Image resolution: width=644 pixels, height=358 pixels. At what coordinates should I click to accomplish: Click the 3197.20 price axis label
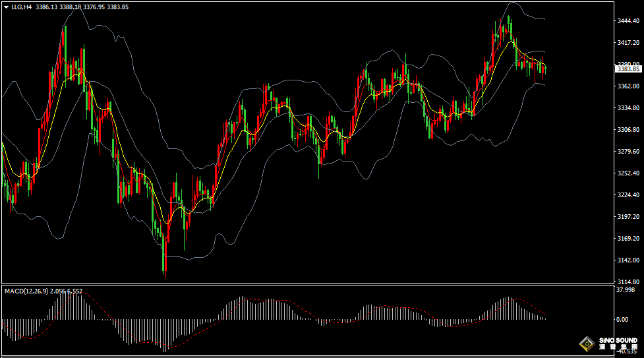point(629,216)
